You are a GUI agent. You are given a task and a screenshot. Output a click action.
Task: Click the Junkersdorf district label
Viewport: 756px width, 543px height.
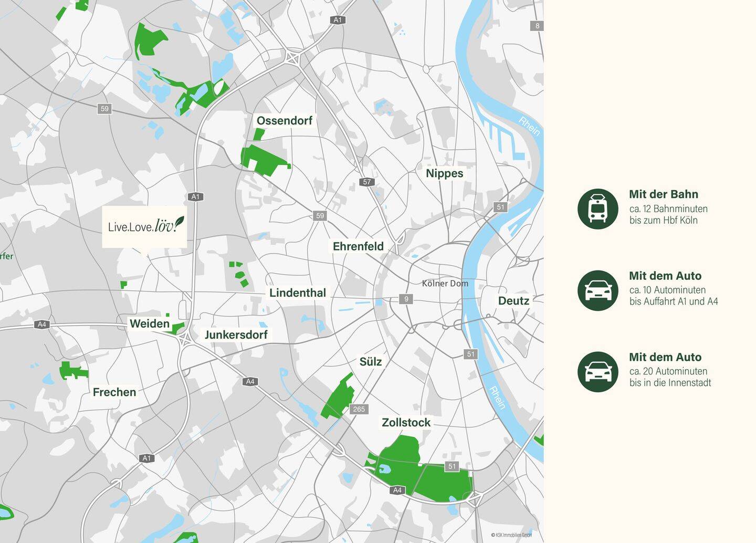236,335
